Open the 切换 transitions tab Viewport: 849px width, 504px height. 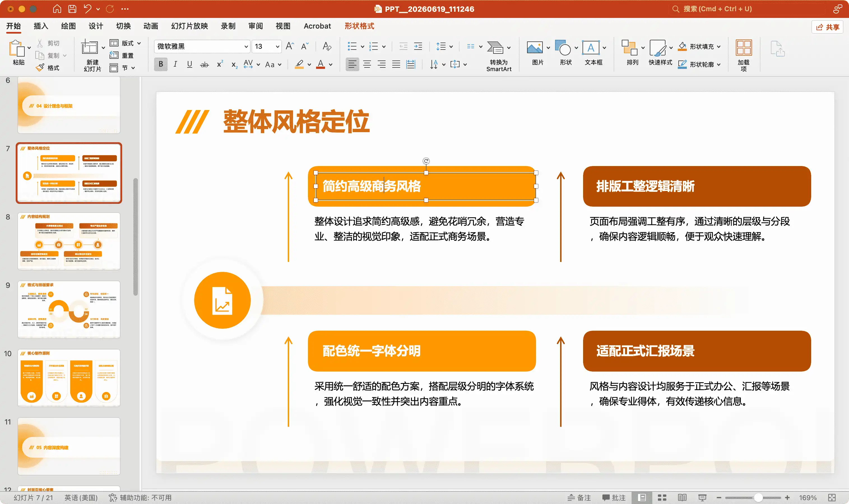tap(123, 26)
